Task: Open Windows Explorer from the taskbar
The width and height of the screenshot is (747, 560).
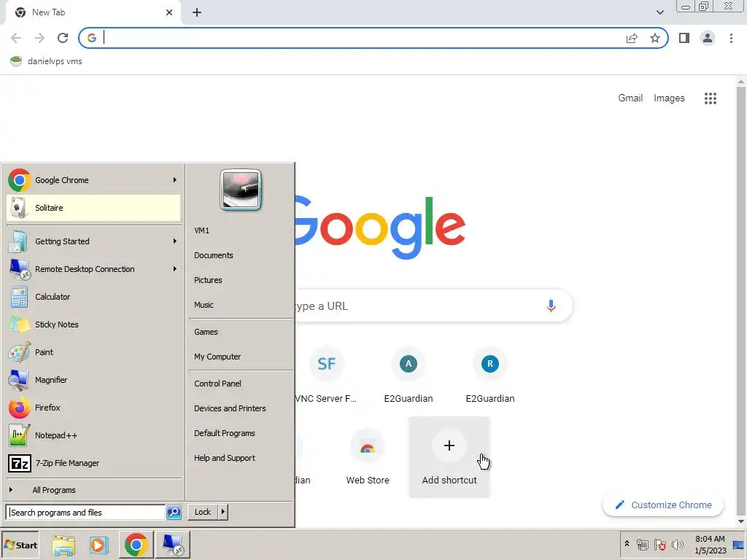Action: point(63,545)
